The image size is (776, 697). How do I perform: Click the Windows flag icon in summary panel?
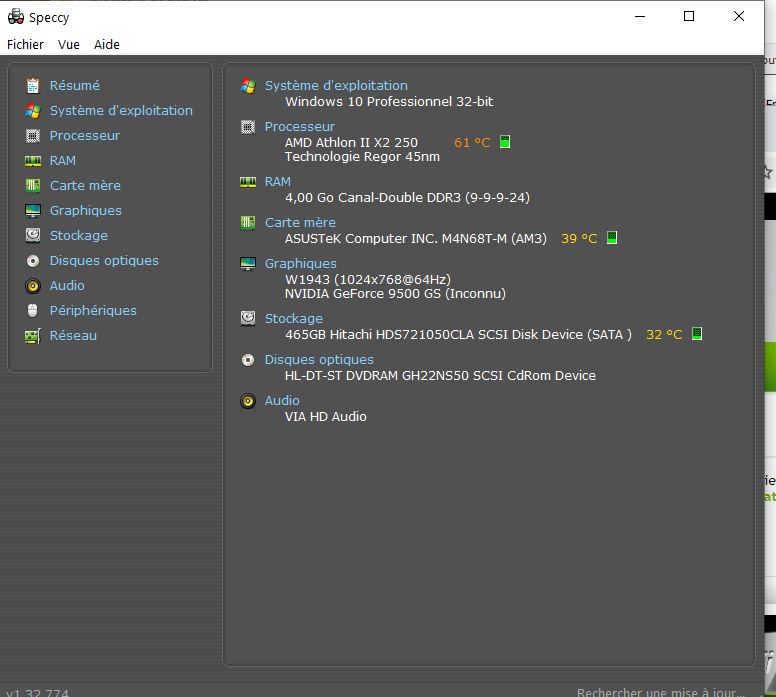tap(248, 86)
